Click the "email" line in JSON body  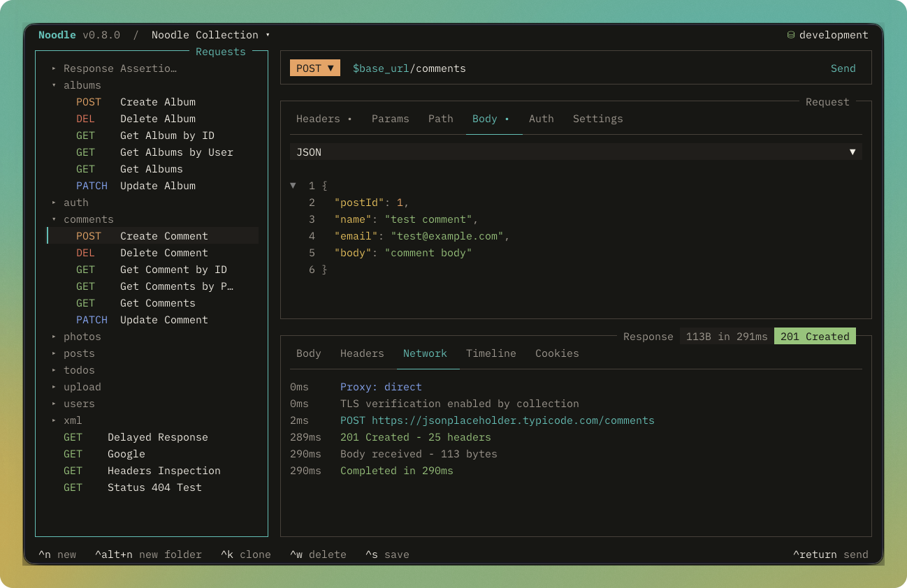(x=422, y=236)
